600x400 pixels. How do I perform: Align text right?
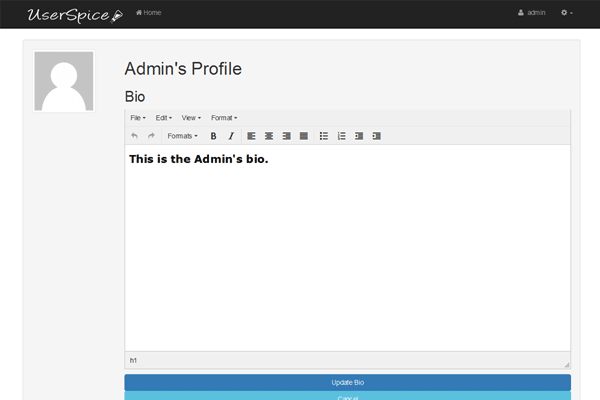(x=286, y=136)
